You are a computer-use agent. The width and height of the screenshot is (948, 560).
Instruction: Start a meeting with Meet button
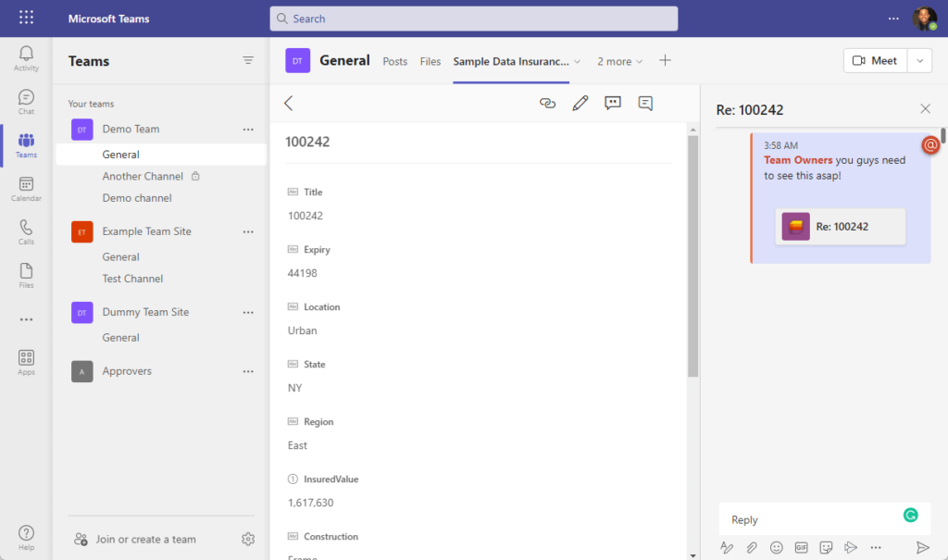875,60
